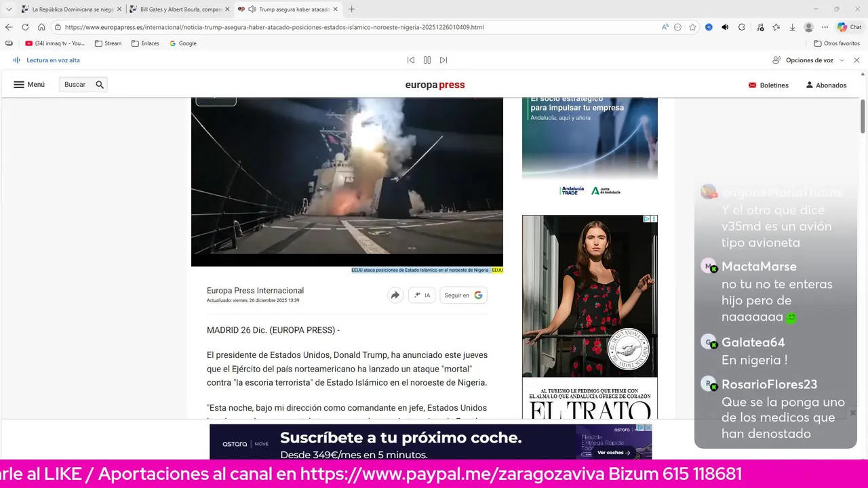Close the astara bottom ad
Screen dimensions: 868x488
[x=648, y=428]
